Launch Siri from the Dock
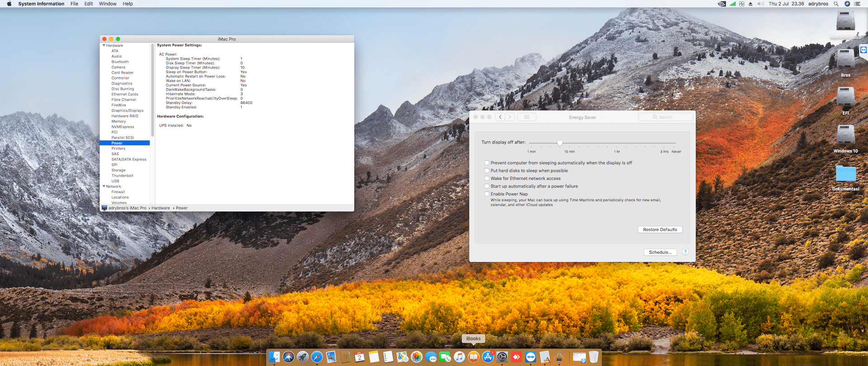Image resolution: width=868 pixels, height=366 pixels. (288, 357)
